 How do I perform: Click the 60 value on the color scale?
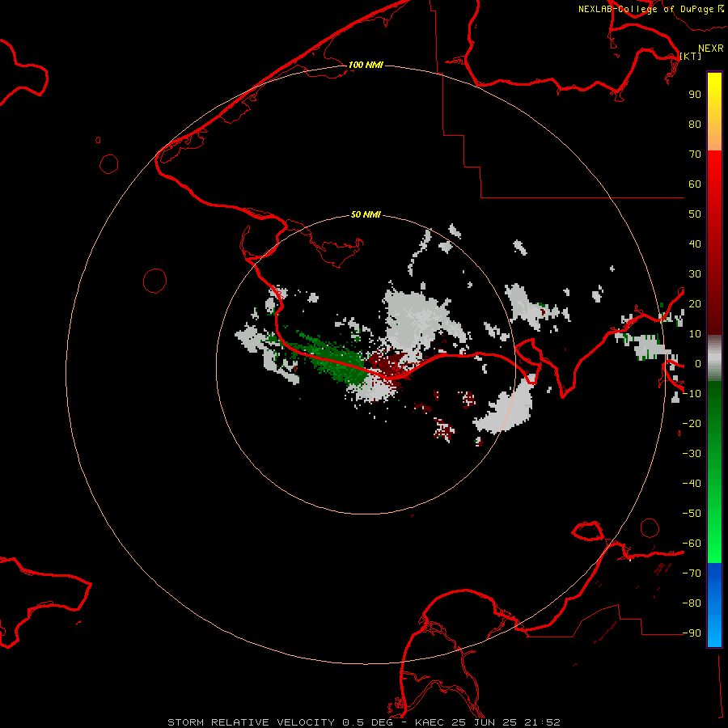(x=695, y=184)
